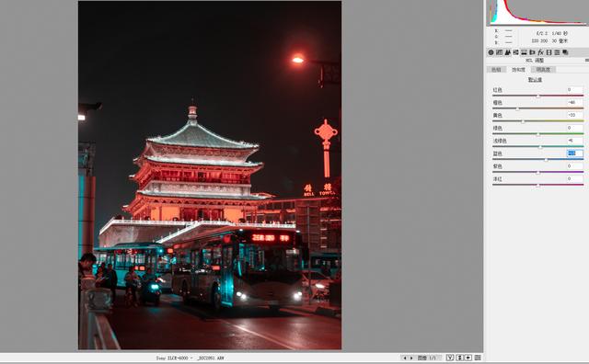
Task: Click the highlighted 蓝色 value field
Action: pyautogui.click(x=574, y=154)
